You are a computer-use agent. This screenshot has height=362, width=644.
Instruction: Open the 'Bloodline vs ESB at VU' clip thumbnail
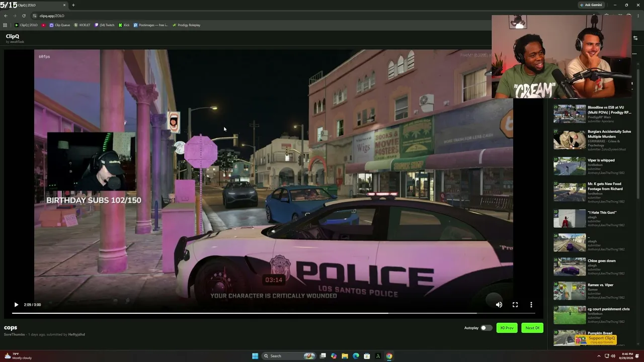coord(570,114)
